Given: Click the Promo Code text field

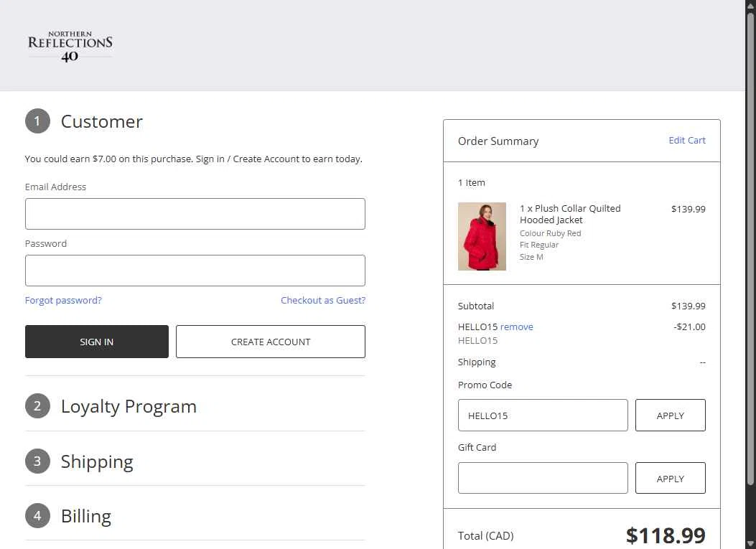Looking at the screenshot, I should pos(542,416).
